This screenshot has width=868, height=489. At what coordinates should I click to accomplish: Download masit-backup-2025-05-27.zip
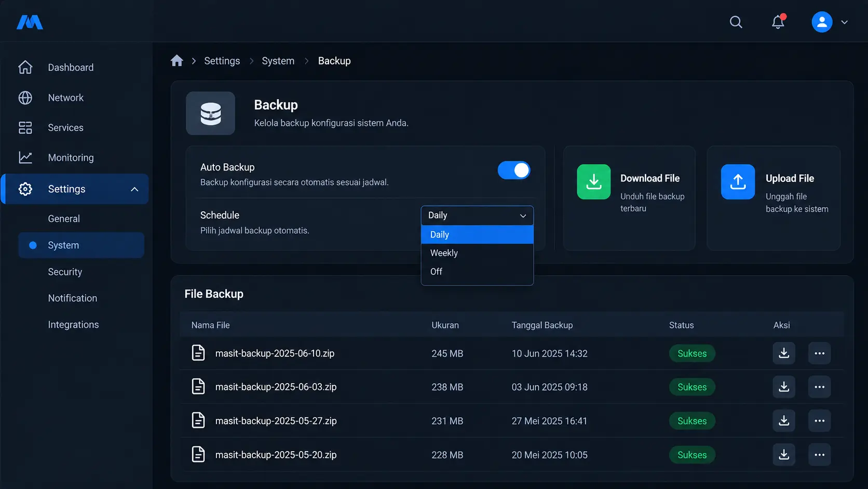pos(784,421)
